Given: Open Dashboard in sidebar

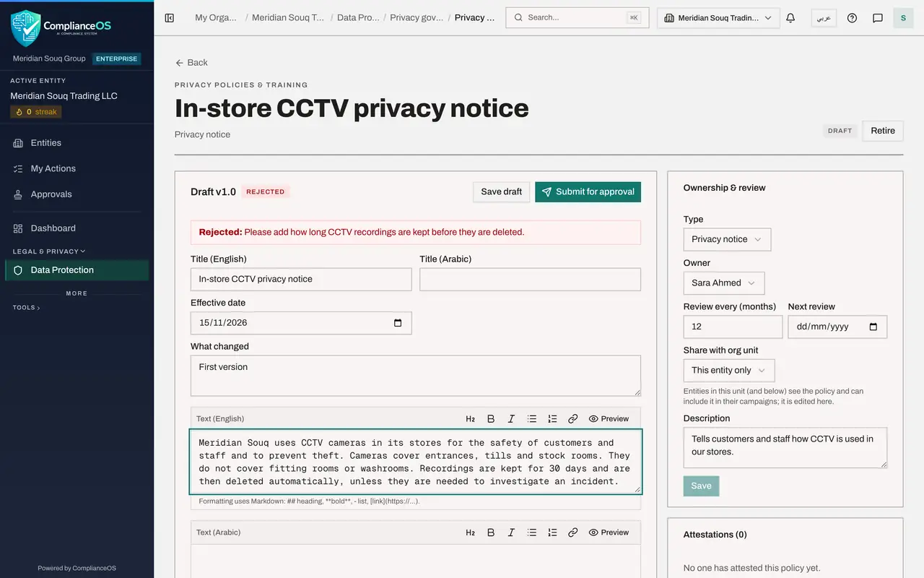Looking at the screenshot, I should pyautogui.click(x=77, y=228).
